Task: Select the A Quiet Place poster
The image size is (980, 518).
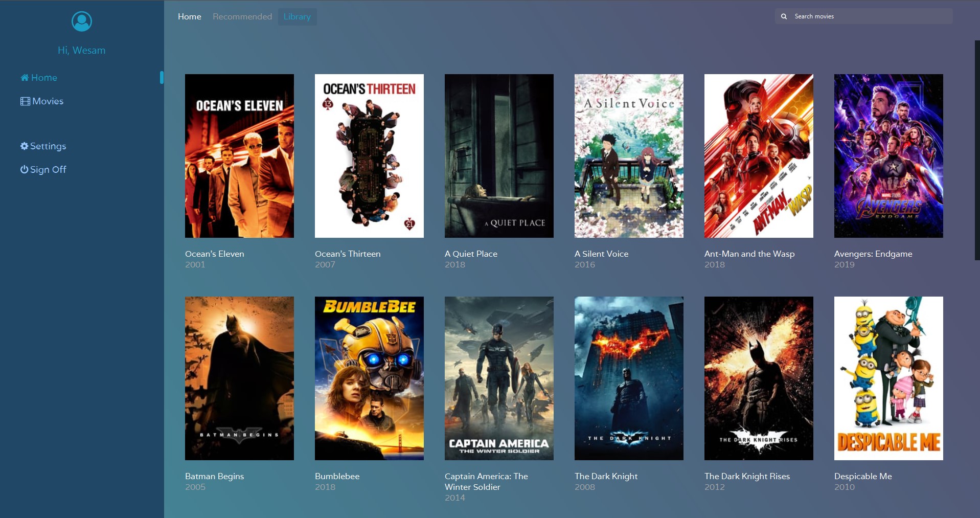Action: point(499,156)
